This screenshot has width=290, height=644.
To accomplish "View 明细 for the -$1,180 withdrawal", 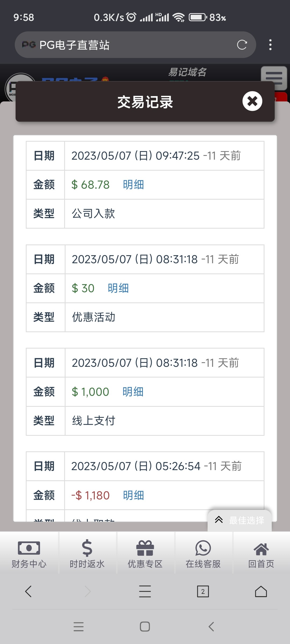I will 133,495.
